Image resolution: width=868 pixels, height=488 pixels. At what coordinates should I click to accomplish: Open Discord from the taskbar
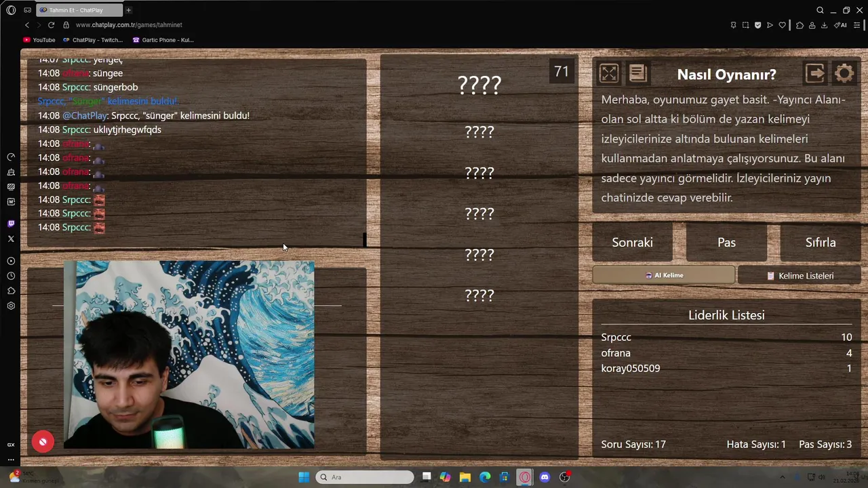(545, 477)
